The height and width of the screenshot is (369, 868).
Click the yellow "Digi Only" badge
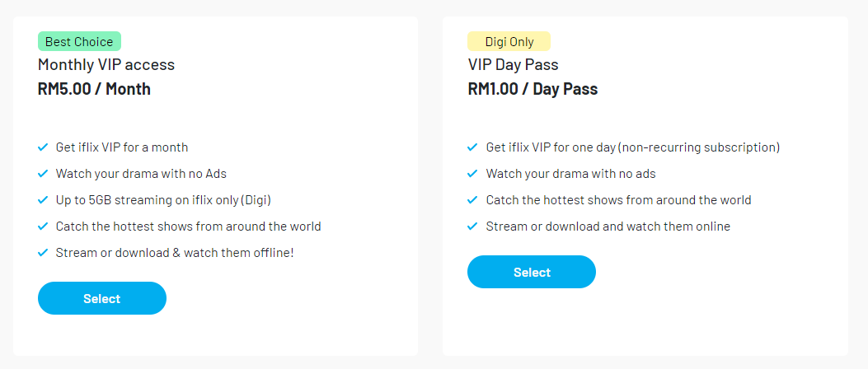509,41
